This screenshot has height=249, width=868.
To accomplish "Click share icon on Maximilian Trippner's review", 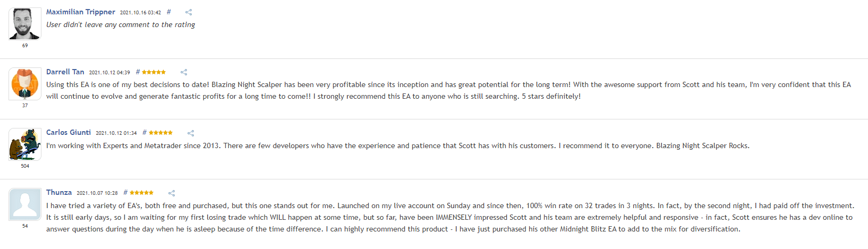I will [x=189, y=12].
